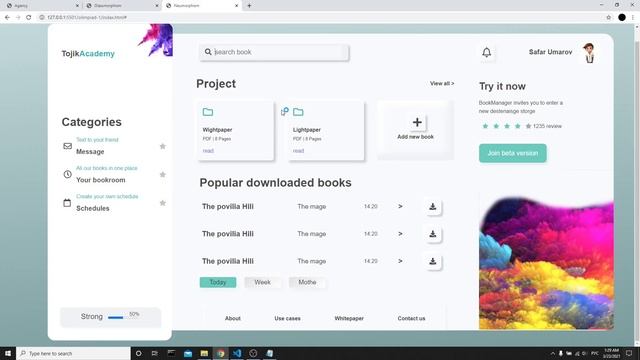The width and height of the screenshot is (640, 360).
Task: Click the plus icon to add a new book
Action: (417, 122)
